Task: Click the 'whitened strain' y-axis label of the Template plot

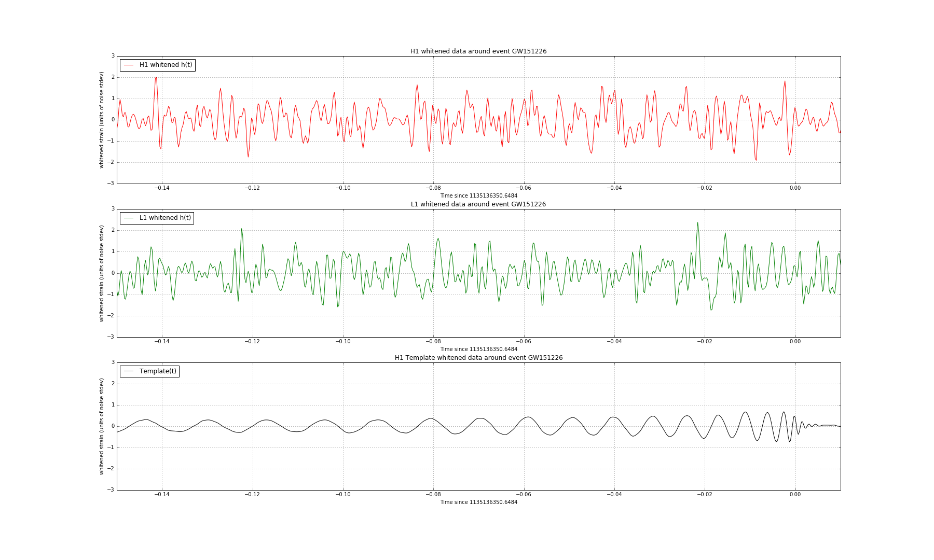Action: tap(102, 426)
